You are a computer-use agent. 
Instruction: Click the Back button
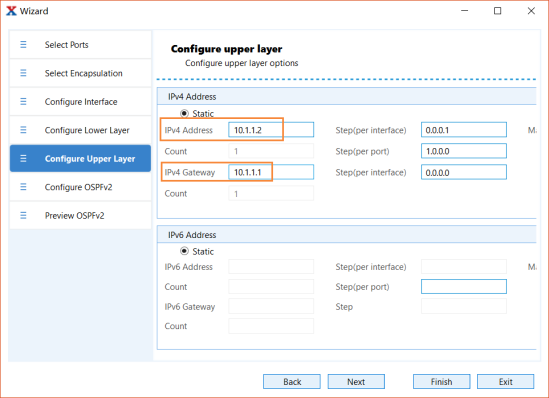pos(292,382)
